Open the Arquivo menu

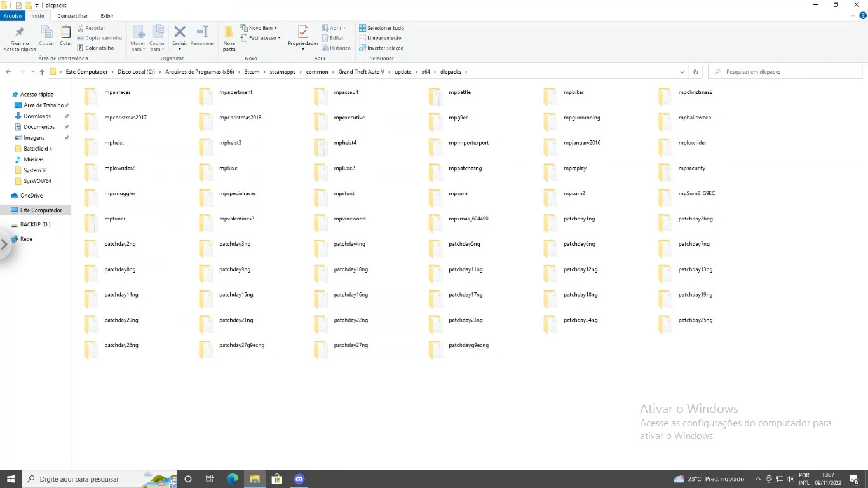13,16
